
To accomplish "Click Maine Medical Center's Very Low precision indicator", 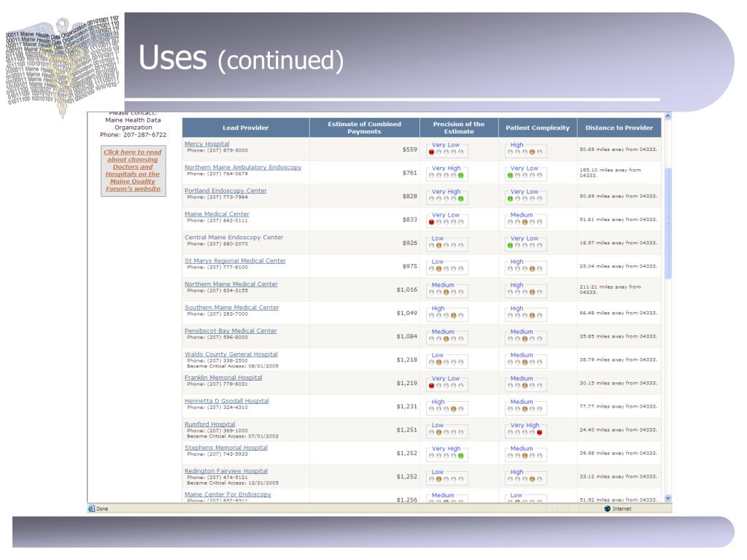I will click(x=446, y=219).
